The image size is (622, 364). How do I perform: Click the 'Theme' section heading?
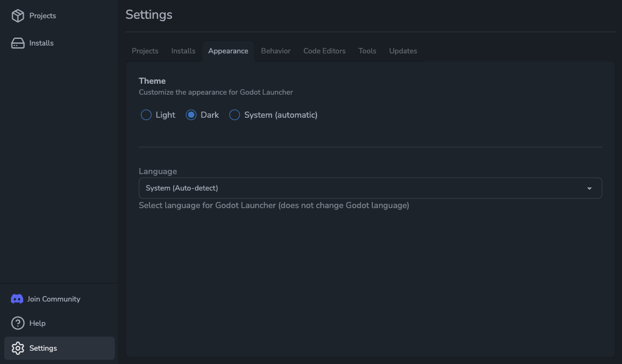tap(152, 81)
